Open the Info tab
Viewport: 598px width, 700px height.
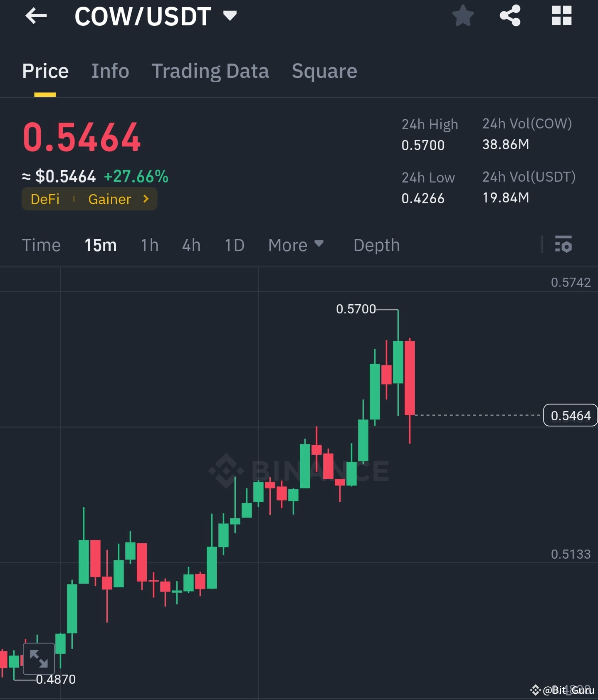pos(110,71)
